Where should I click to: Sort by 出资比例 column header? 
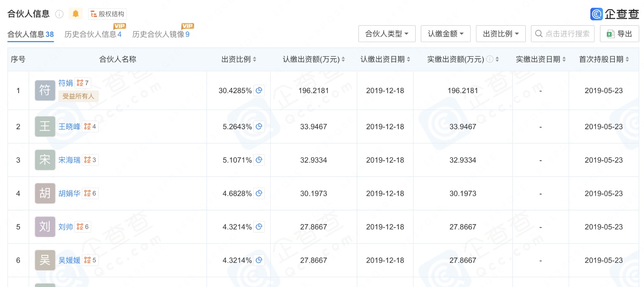click(x=239, y=59)
